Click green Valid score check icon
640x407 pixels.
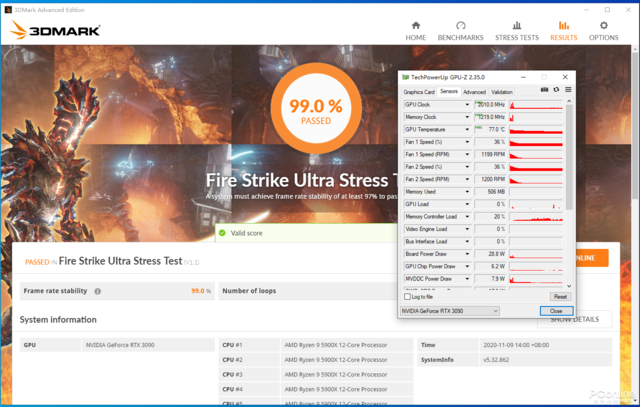click(x=222, y=233)
